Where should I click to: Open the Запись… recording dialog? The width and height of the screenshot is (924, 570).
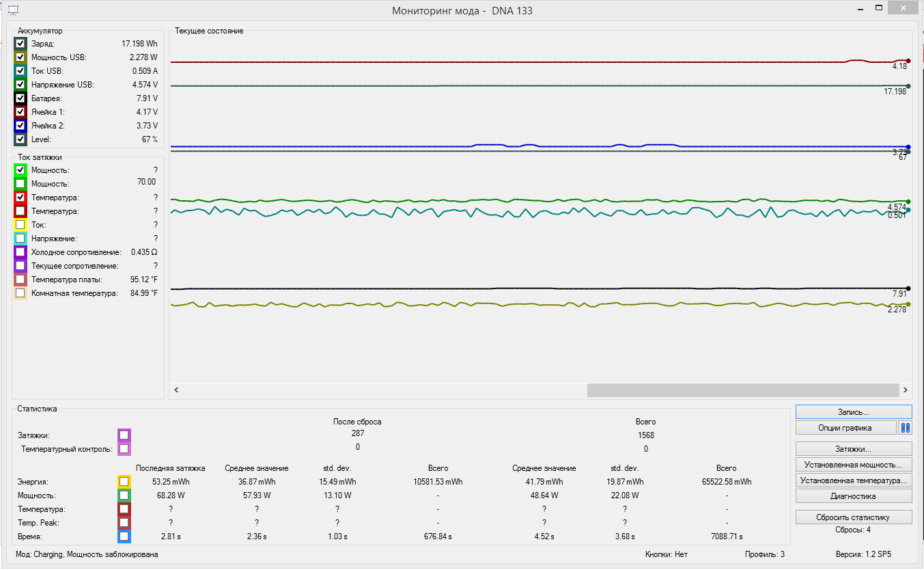853,412
